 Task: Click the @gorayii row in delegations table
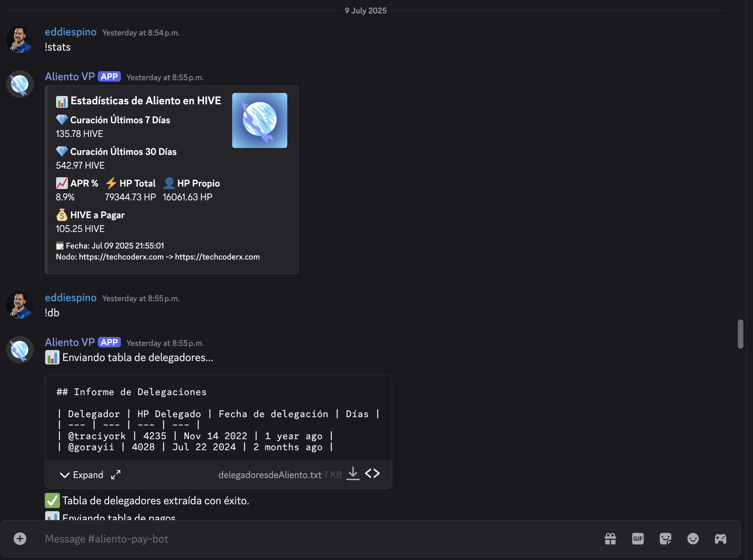[195, 447]
